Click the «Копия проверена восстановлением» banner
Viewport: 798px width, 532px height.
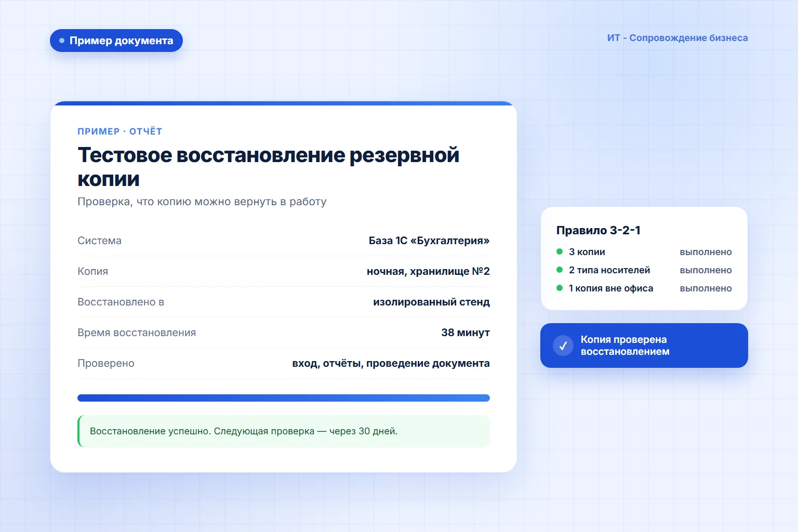(644, 345)
